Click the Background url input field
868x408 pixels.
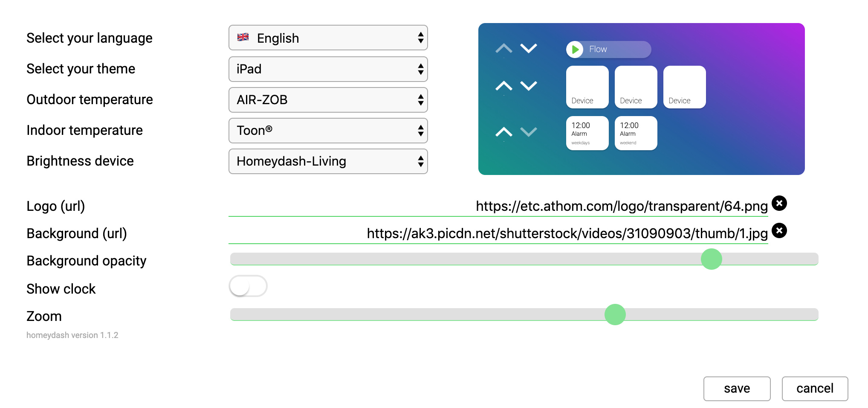(x=498, y=233)
